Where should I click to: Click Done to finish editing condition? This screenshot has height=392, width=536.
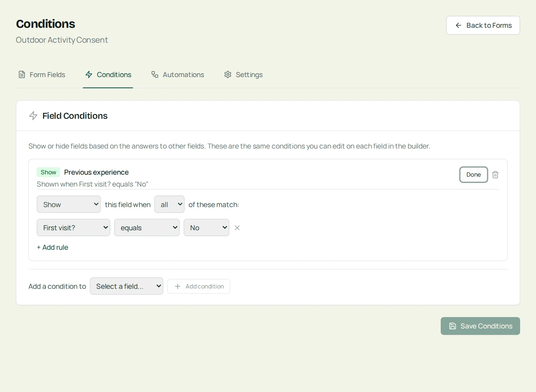coord(473,175)
